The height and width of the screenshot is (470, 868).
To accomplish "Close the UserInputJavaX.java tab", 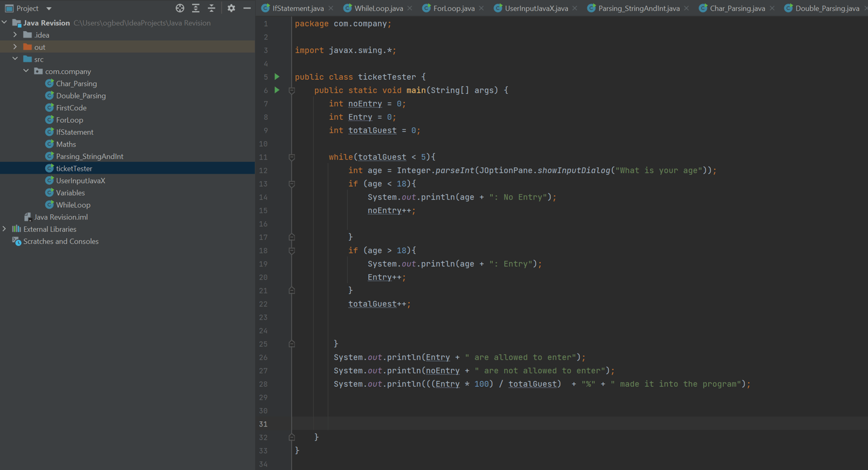I will [x=575, y=8].
